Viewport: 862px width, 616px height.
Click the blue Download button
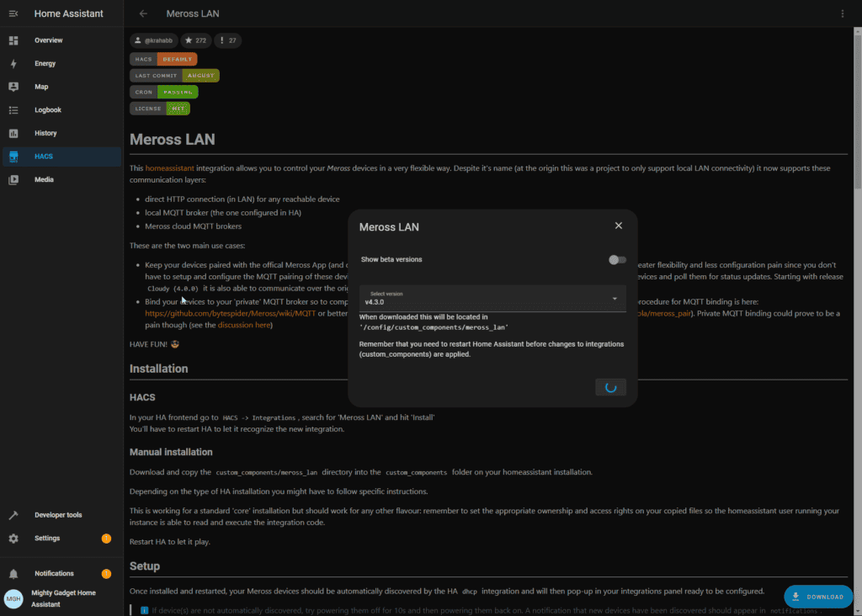pyautogui.click(x=817, y=597)
